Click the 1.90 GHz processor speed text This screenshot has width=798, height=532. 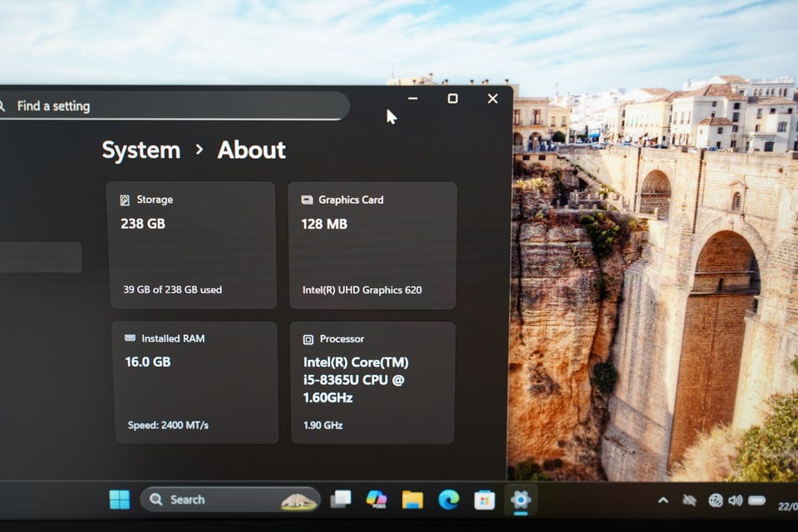[323, 425]
